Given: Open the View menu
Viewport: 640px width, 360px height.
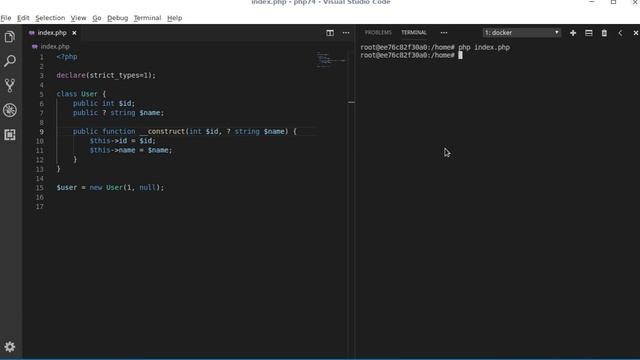Looking at the screenshot, I should (x=78, y=18).
